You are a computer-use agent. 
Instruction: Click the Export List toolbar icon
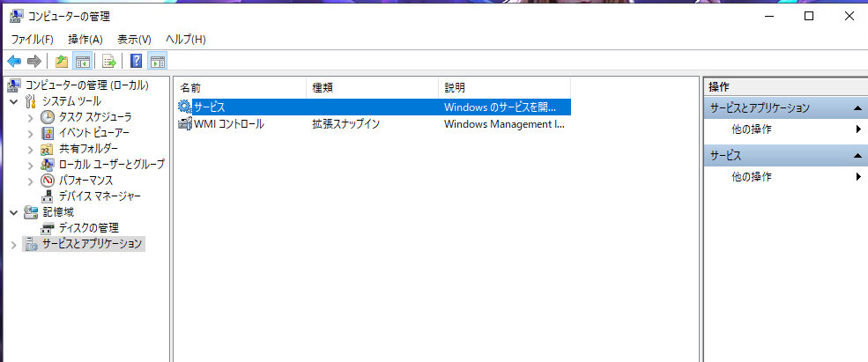(x=109, y=61)
